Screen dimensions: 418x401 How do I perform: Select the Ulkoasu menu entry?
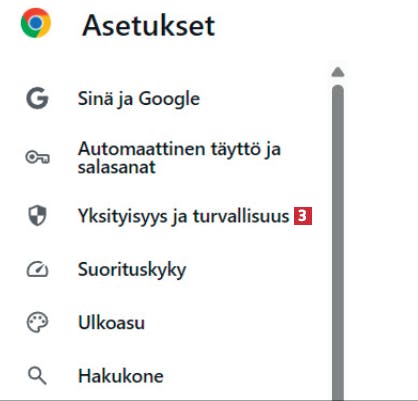pos(111,323)
